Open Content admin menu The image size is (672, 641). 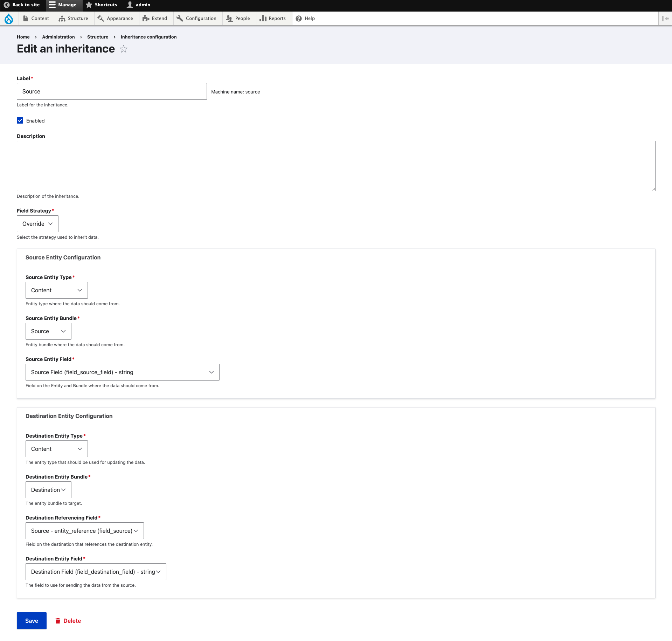[x=36, y=19]
